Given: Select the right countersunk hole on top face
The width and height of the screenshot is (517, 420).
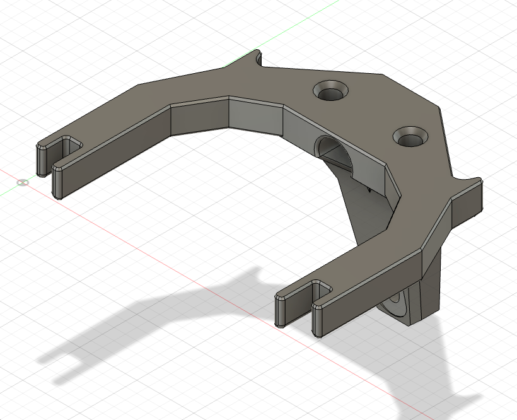Looking at the screenshot, I should [x=410, y=136].
